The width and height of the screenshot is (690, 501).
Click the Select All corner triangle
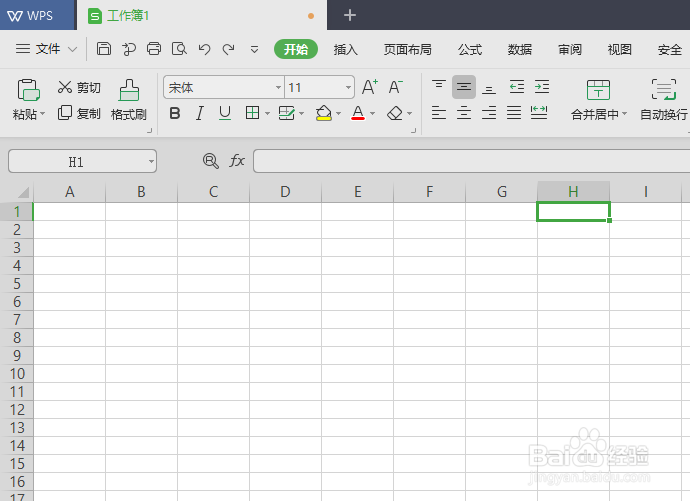click(23, 192)
